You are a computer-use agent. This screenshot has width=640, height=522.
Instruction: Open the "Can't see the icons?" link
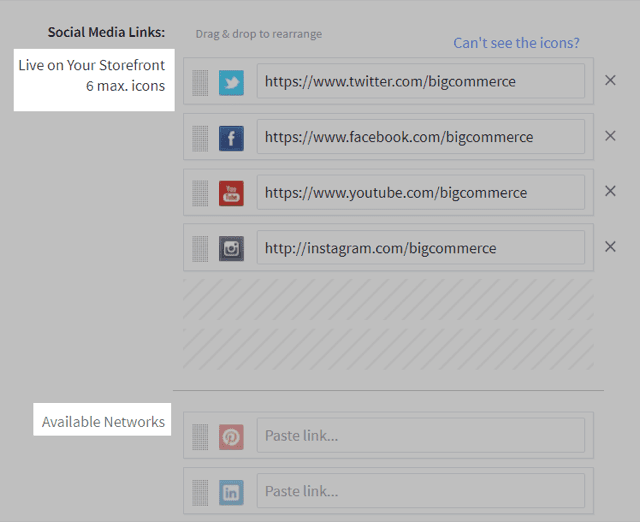click(x=516, y=43)
